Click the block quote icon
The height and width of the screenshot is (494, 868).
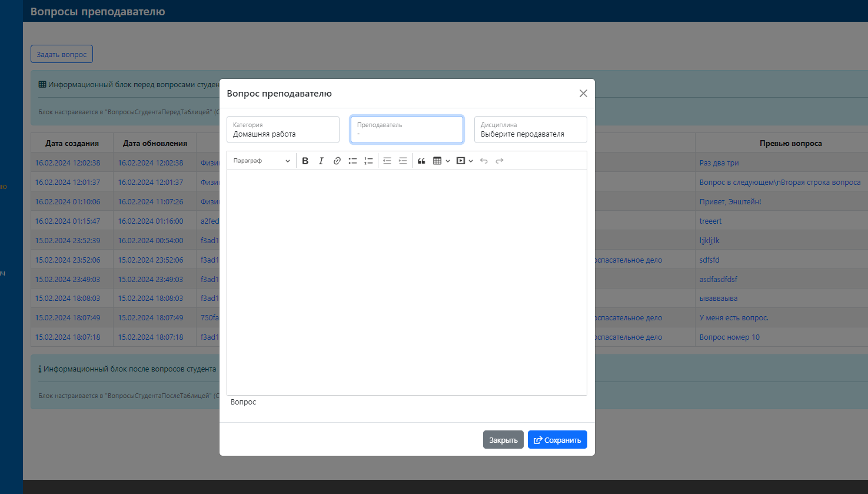(421, 161)
